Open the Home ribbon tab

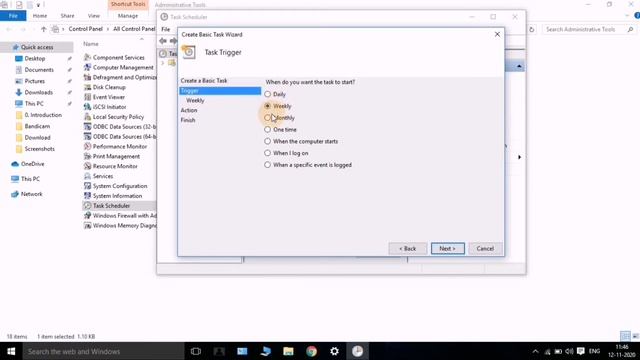tap(40, 16)
